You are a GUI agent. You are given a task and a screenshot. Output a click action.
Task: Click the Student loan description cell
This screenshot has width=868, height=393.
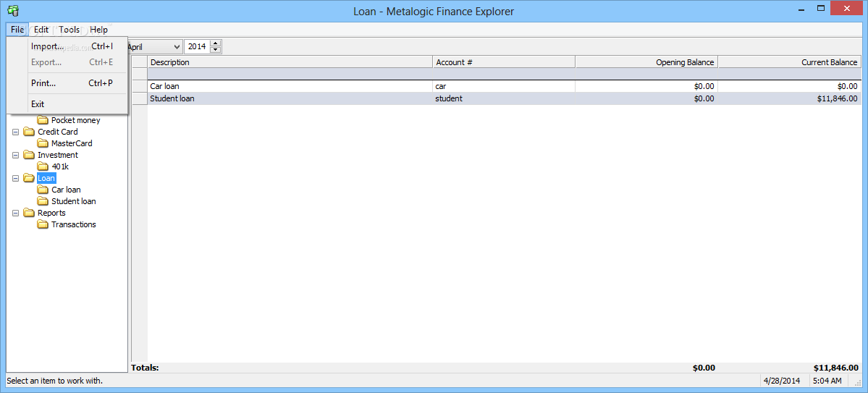(x=290, y=98)
